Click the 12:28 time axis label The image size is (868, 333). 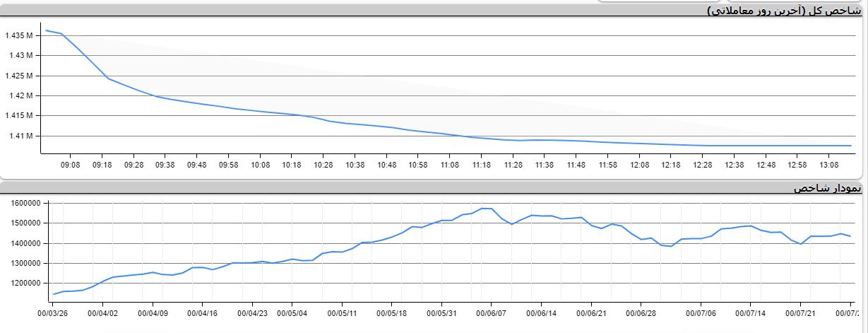703,165
